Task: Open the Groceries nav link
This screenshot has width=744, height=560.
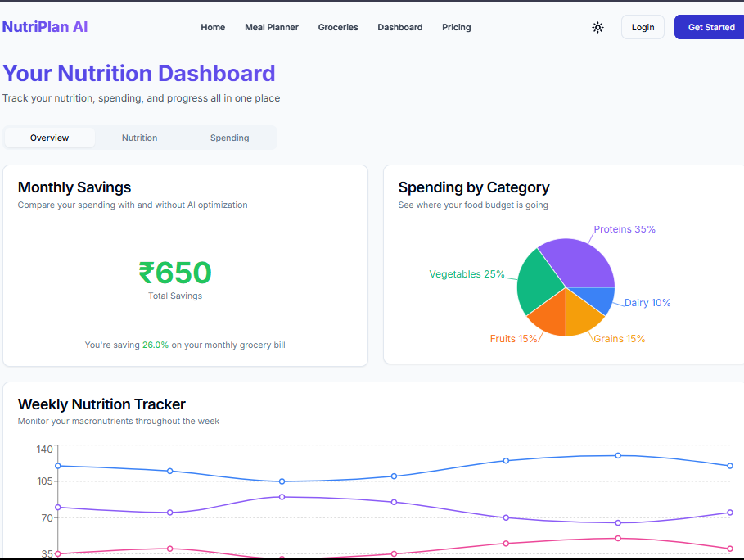Action: 338,27
